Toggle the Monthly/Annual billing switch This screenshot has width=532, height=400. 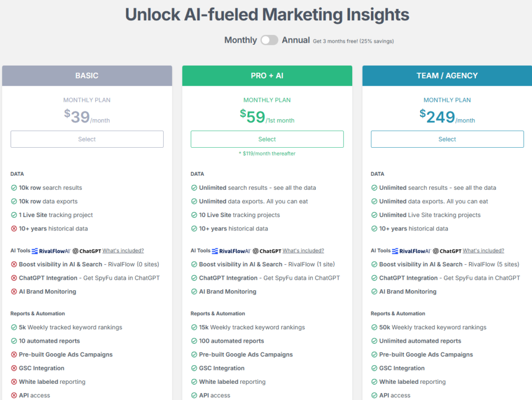coord(270,40)
